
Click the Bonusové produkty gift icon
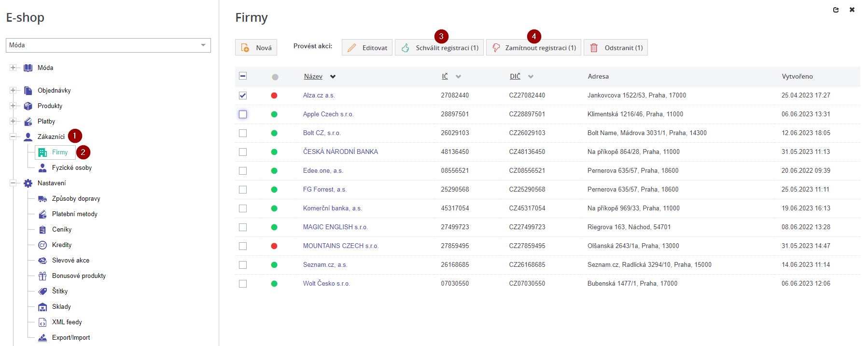pyautogui.click(x=42, y=276)
